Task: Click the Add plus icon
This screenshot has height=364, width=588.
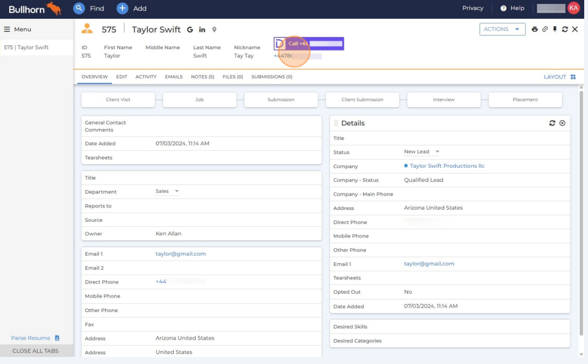Action: pos(122,8)
